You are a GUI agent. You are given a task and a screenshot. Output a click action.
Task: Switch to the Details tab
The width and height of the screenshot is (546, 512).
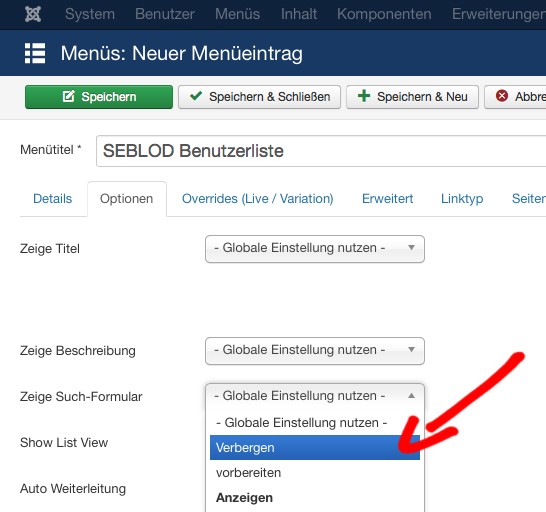pos(53,199)
